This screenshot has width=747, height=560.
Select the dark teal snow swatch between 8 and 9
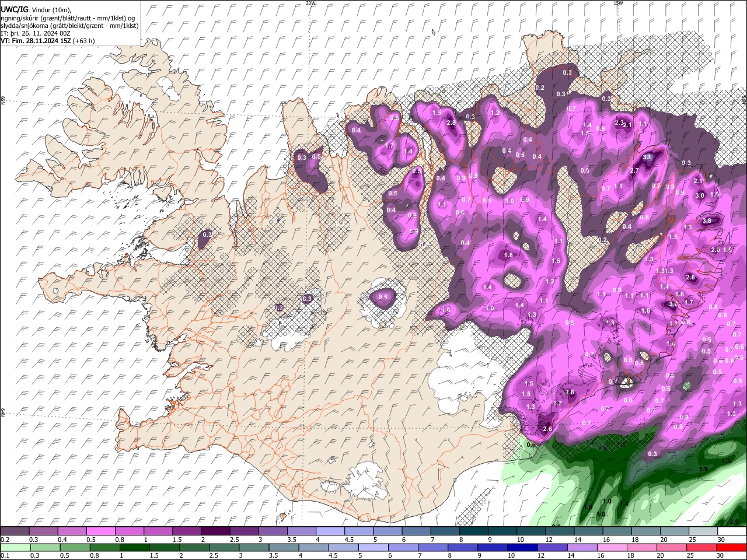click(x=473, y=531)
